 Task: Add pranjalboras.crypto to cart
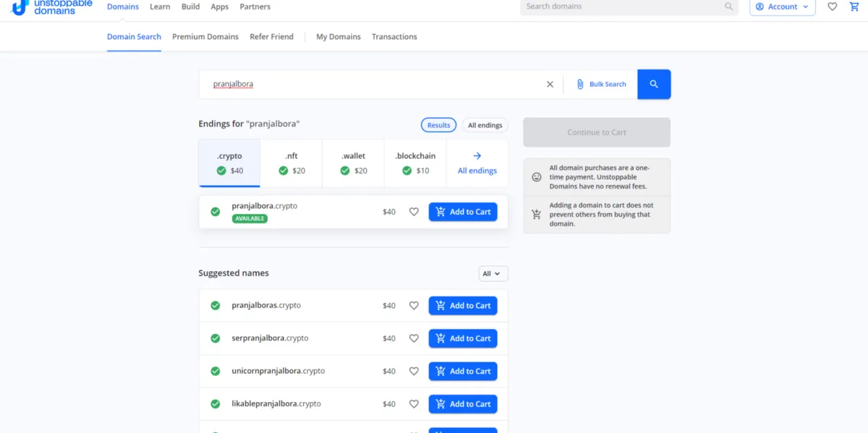tap(463, 306)
